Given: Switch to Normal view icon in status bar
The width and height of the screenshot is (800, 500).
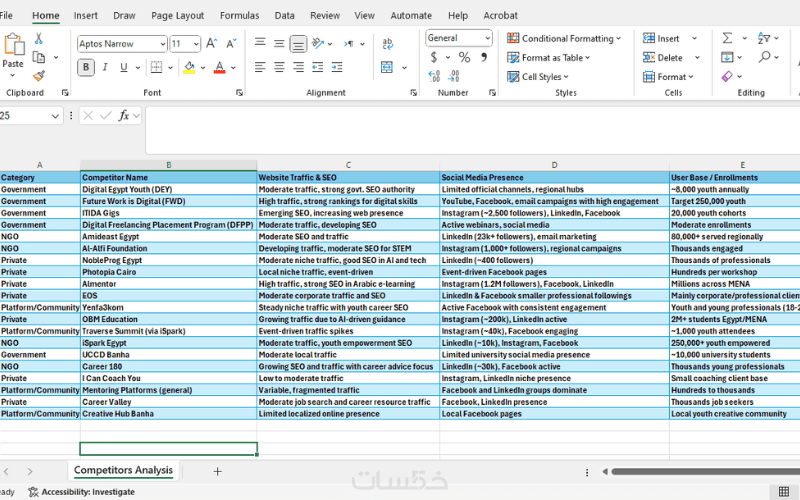Looking at the screenshot, I should [784, 492].
